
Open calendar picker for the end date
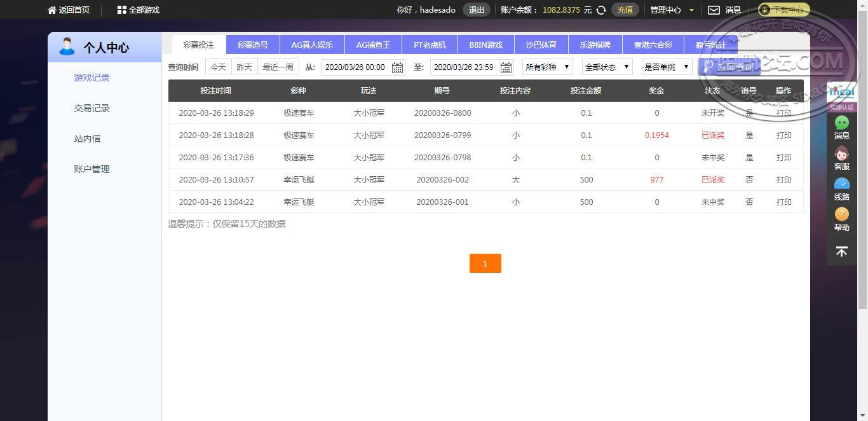(x=506, y=67)
